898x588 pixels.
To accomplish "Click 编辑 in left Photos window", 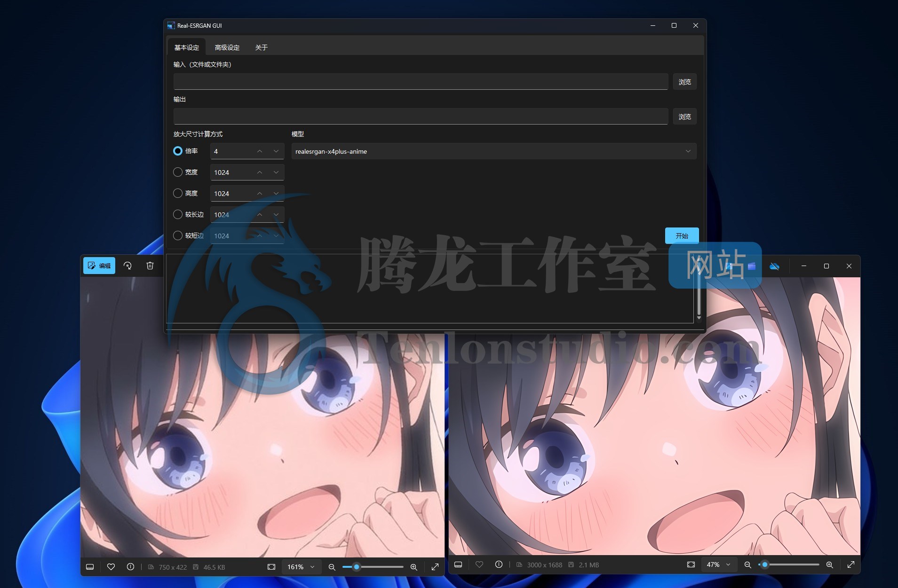I will (99, 266).
